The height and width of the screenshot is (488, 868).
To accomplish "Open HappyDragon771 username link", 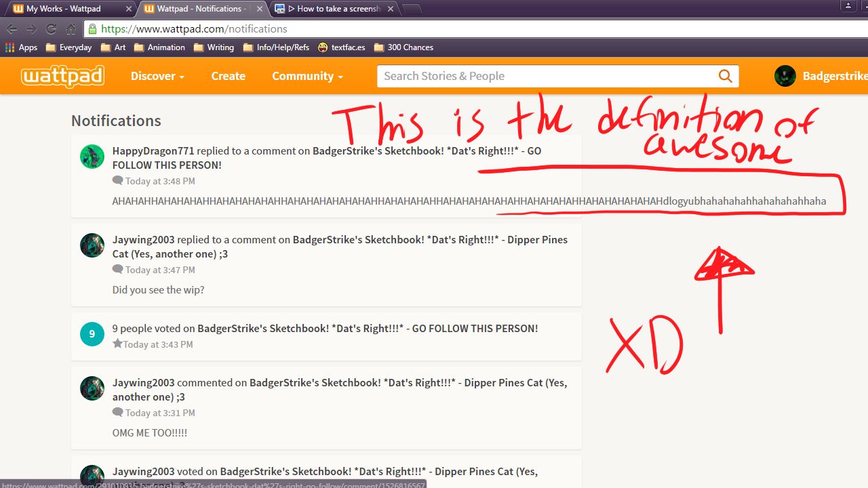I will point(153,151).
